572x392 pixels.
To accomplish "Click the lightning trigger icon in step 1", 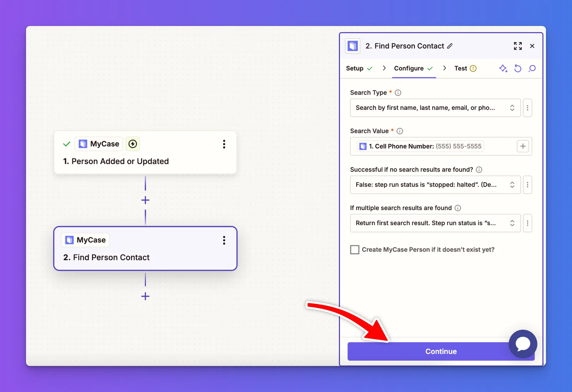I will tap(133, 144).
